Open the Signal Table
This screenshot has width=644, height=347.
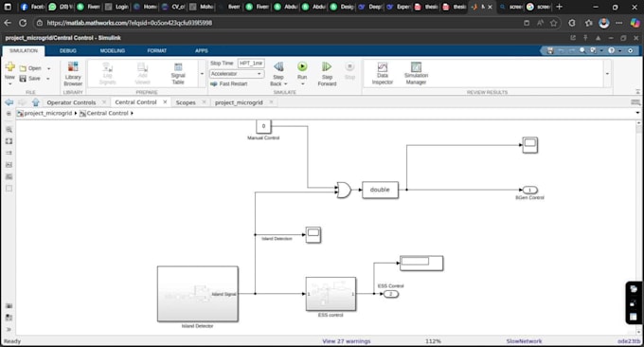pyautogui.click(x=178, y=74)
